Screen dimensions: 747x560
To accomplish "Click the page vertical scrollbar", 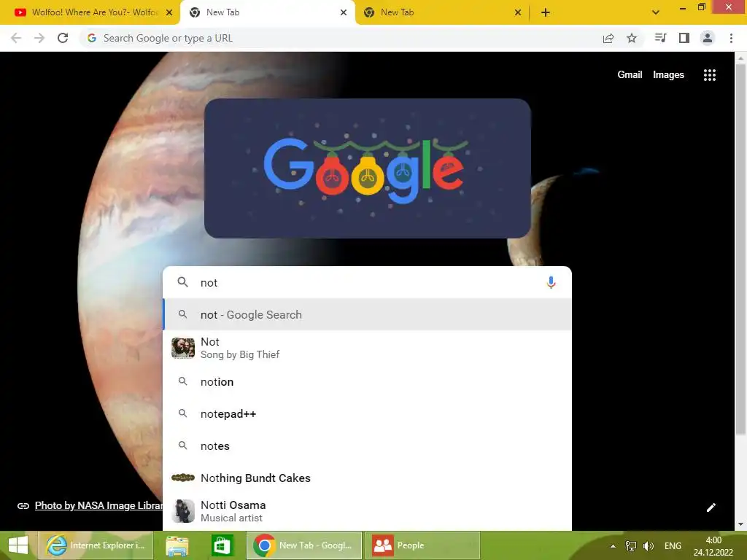I will pyautogui.click(x=740, y=248).
